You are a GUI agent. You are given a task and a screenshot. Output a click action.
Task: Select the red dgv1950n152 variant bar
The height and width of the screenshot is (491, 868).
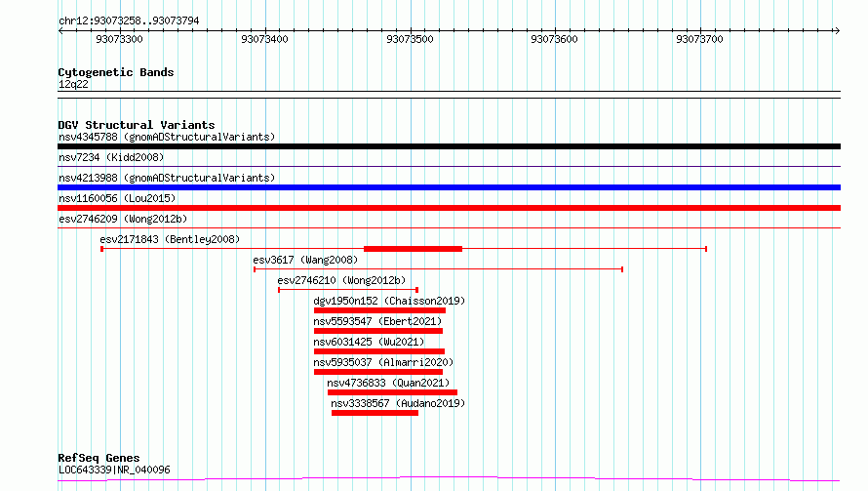pyautogui.click(x=379, y=310)
